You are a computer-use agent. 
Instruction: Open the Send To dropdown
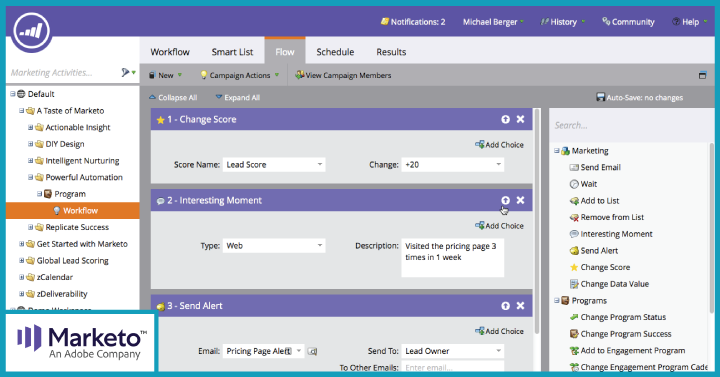453,351
